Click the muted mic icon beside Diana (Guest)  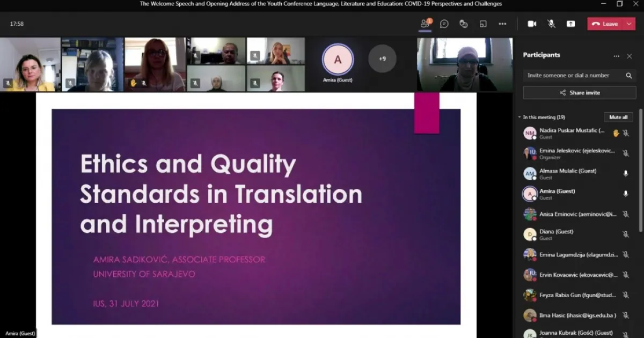(626, 234)
